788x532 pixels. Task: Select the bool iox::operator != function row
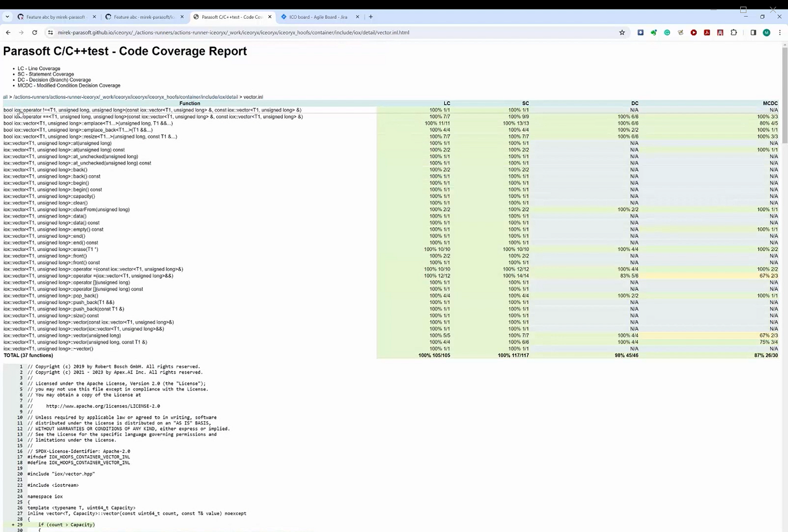pyautogui.click(x=391, y=110)
